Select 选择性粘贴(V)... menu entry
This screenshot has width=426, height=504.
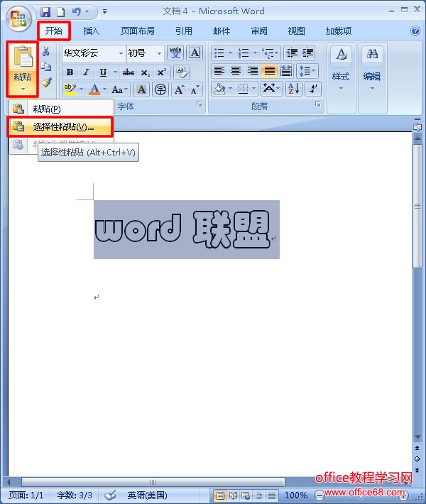click(x=61, y=126)
